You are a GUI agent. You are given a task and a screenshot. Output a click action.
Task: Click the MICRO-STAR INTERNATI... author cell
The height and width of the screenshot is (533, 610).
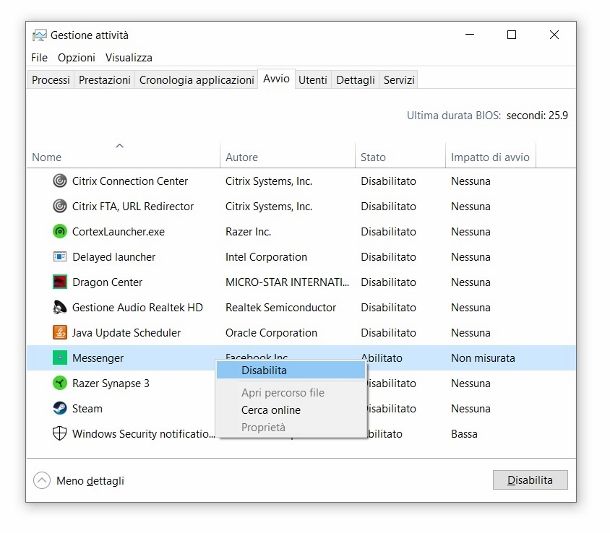(287, 282)
